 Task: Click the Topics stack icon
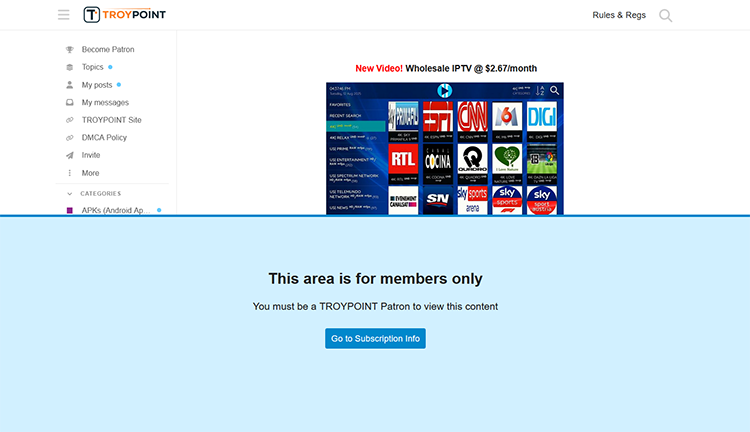(x=69, y=67)
